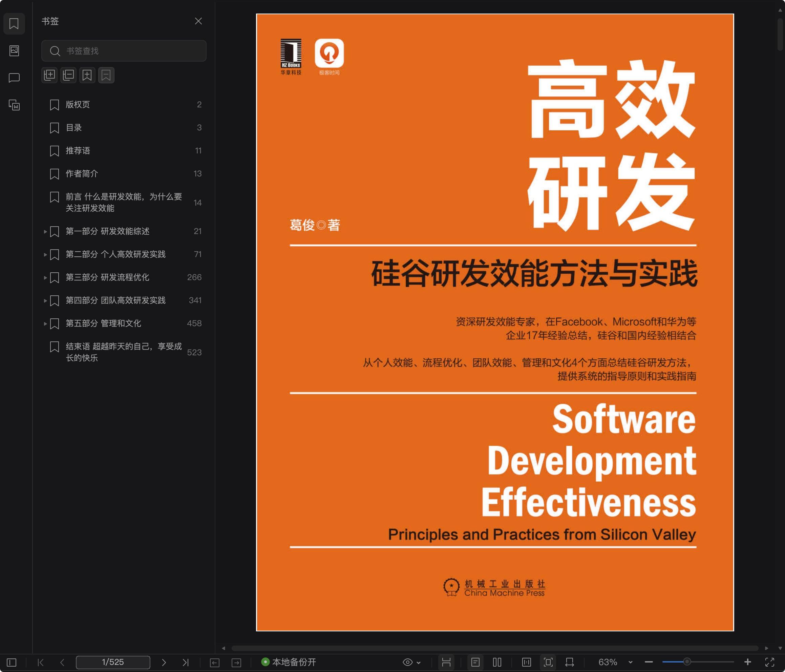The height and width of the screenshot is (672, 785).
Task: Open the thumbnails sidebar panel
Action: [x=14, y=50]
